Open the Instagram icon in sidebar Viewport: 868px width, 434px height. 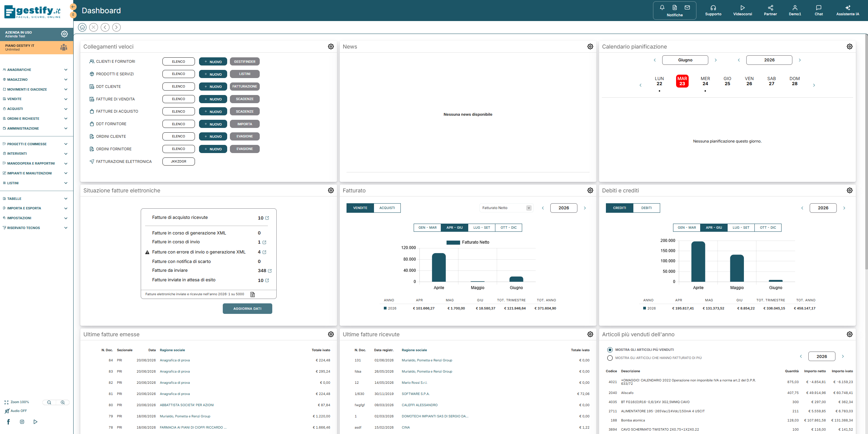point(22,422)
